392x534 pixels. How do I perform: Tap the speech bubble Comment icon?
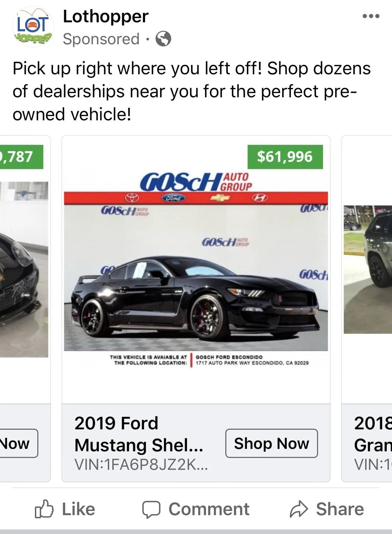tap(151, 510)
